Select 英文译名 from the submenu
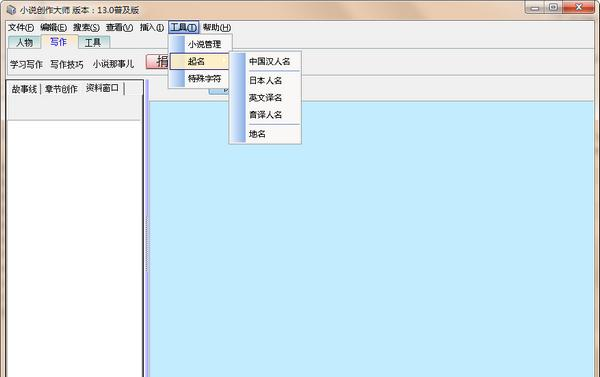Viewport: 600px width, 377px height. click(x=265, y=98)
